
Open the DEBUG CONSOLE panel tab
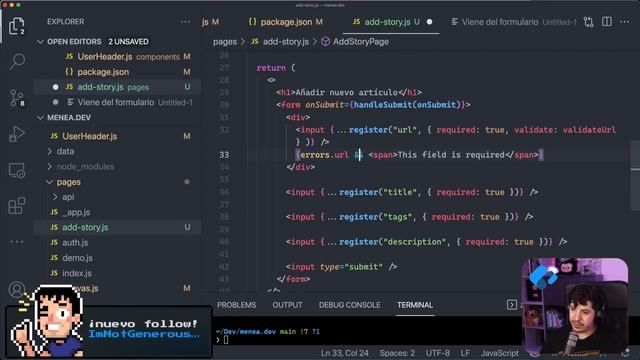point(349,305)
